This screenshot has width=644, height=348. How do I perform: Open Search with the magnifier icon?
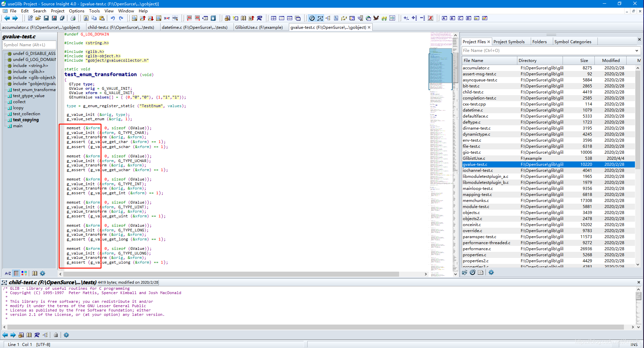click(x=134, y=18)
